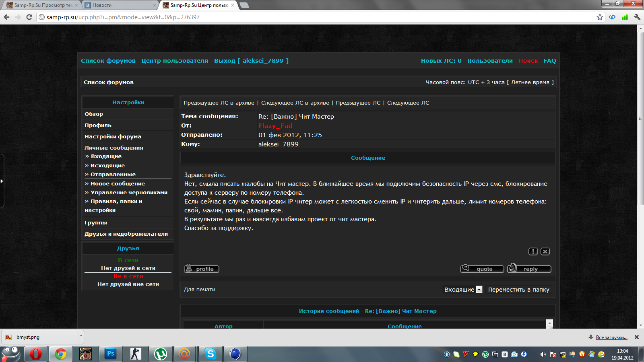Click the reply button

(529, 269)
